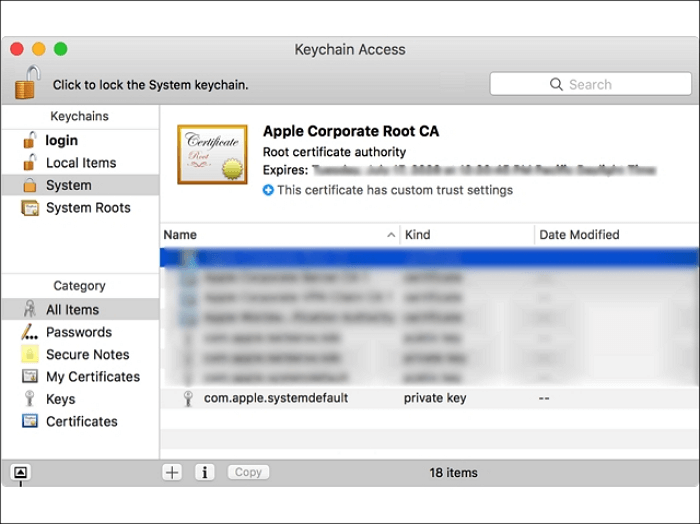The width and height of the screenshot is (700, 524).
Task: Click the All Items keys icon
Action: pyautogui.click(x=29, y=309)
